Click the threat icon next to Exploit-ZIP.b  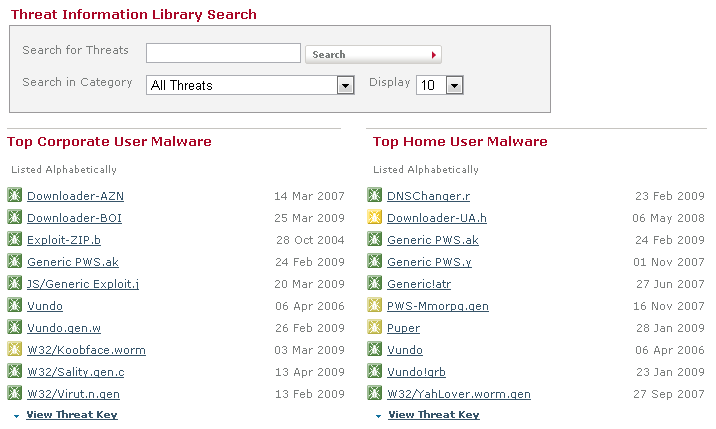coord(15,240)
